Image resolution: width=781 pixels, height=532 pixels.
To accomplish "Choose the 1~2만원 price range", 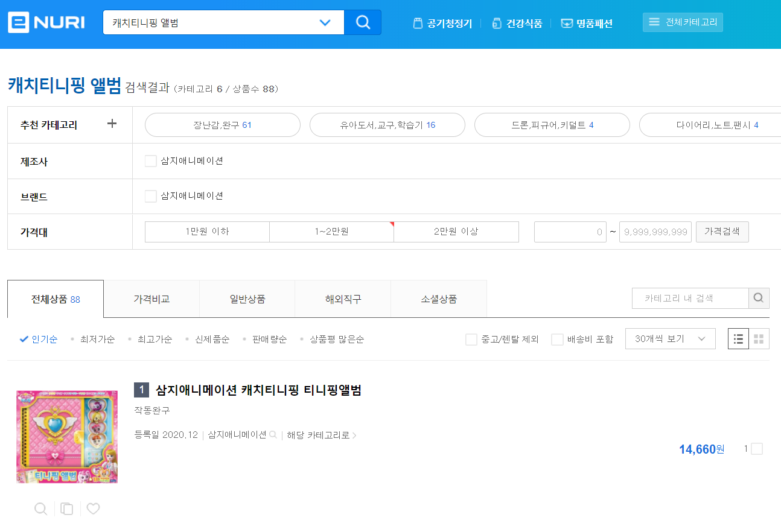I will point(331,232).
